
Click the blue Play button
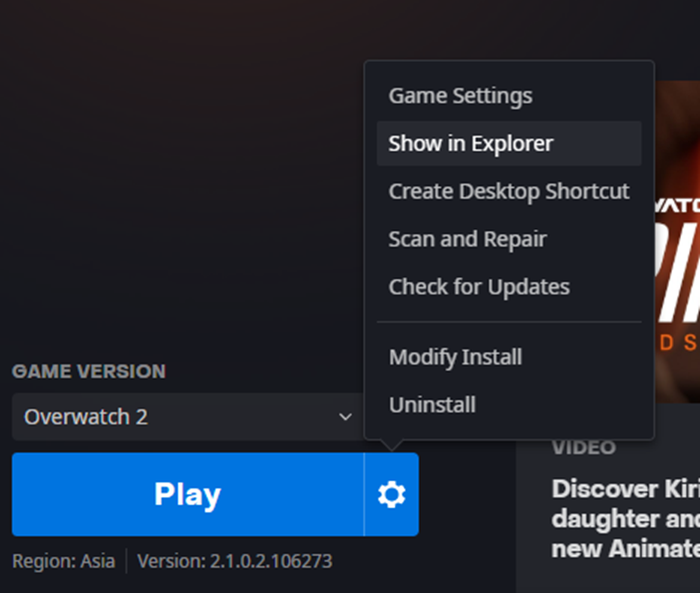(187, 494)
